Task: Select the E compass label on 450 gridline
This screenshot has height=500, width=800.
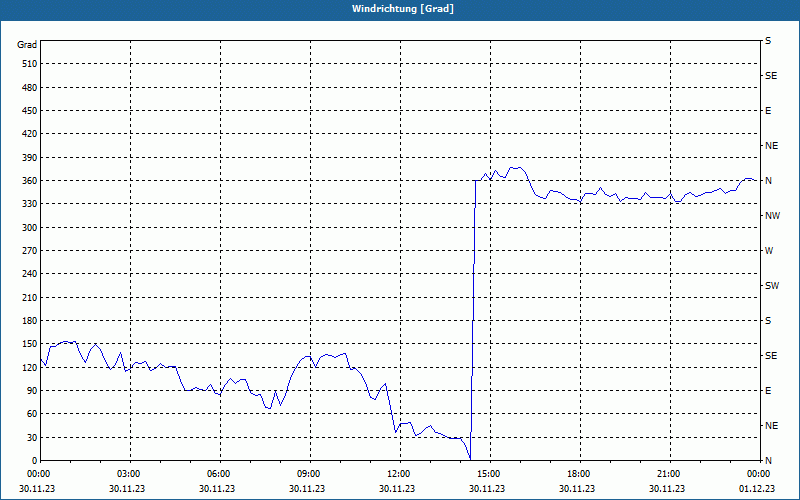Action: [x=768, y=111]
